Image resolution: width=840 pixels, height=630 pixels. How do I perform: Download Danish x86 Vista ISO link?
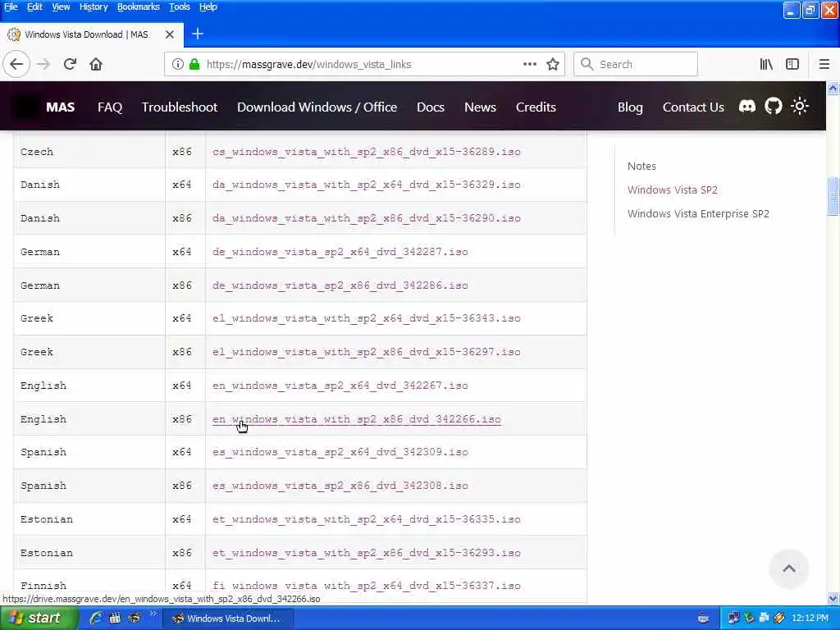pyautogui.click(x=367, y=218)
